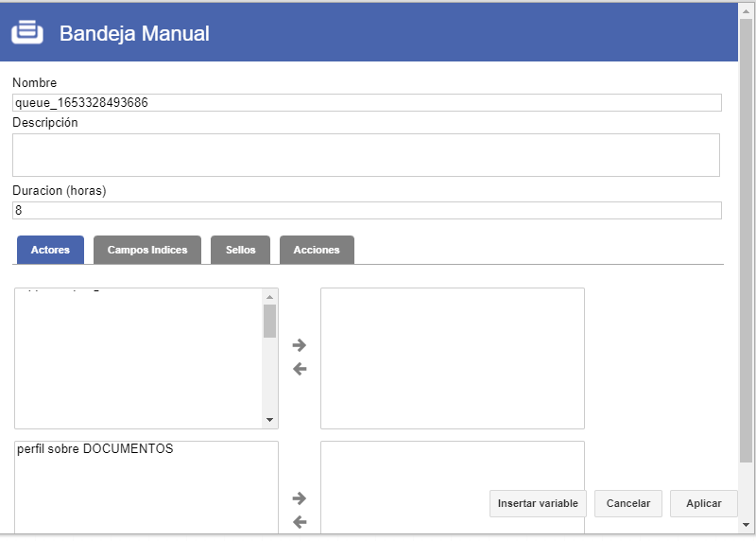Open the Sellos tab
This screenshot has width=756, height=541.
coord(240,250)
